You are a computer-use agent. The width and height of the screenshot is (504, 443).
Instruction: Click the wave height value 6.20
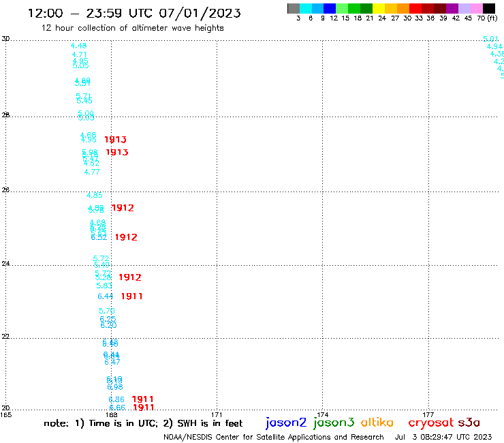109,325
